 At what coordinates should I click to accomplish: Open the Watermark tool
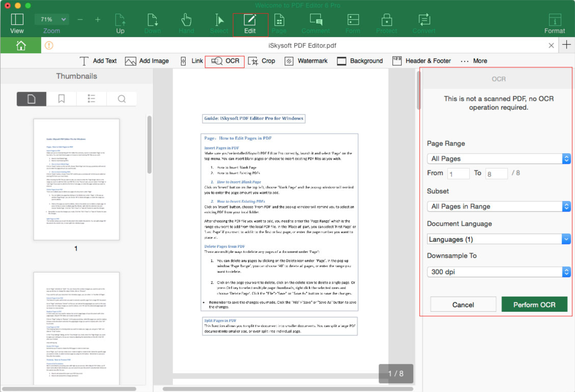tap(306, 61)
